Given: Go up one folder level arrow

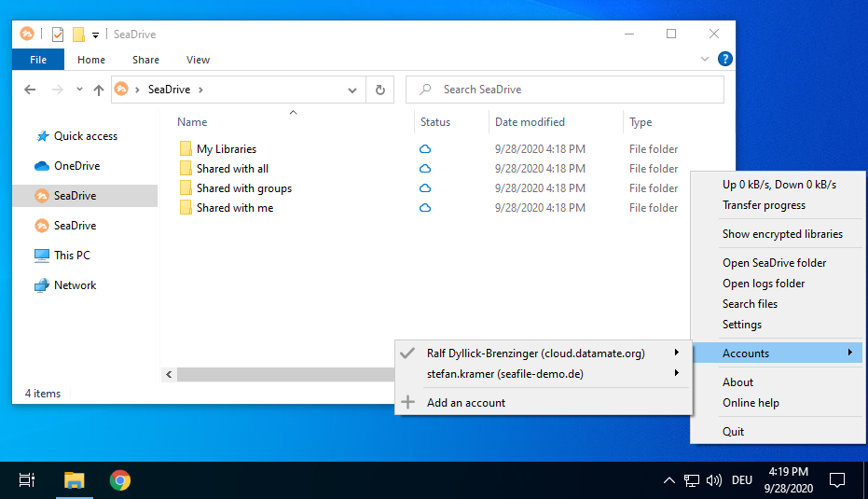Looking at the screenshot, I should pos(99,90).
